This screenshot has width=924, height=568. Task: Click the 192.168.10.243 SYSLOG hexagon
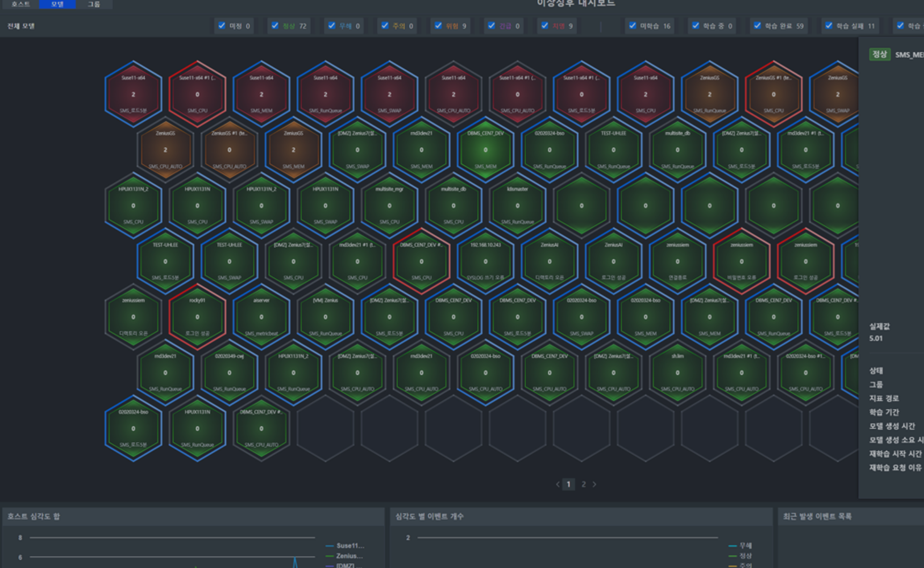485,261
